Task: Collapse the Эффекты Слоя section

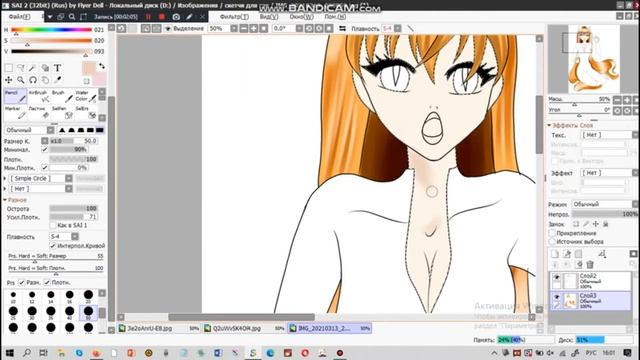Action: (571, 125)
